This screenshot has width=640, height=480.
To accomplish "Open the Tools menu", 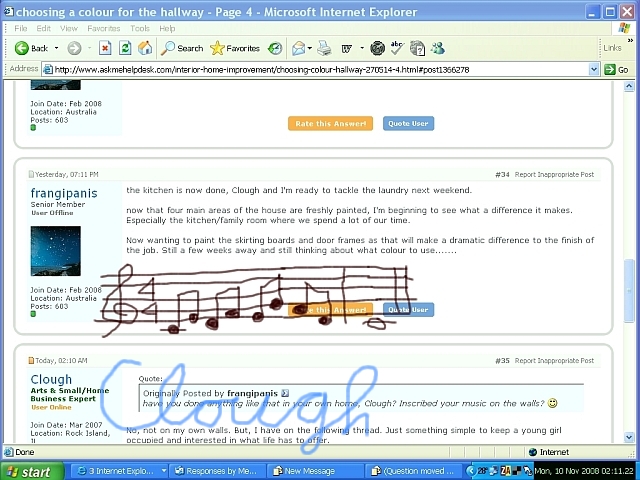I will point(140,28).
